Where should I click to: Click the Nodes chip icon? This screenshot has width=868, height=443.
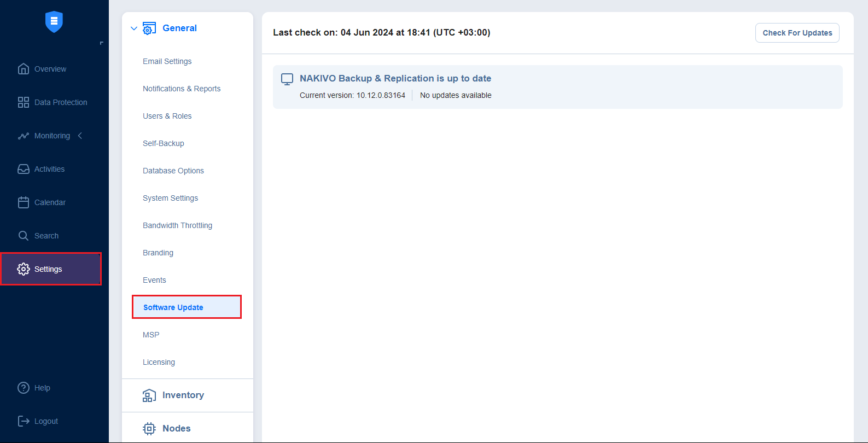(x=149, y=428)
